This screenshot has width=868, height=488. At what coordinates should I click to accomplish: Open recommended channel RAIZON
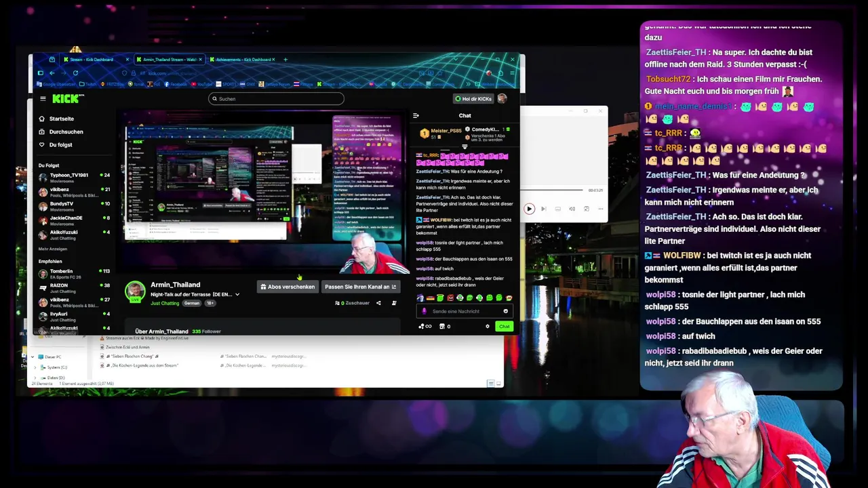pyautogui.click(x=74, y=288)
